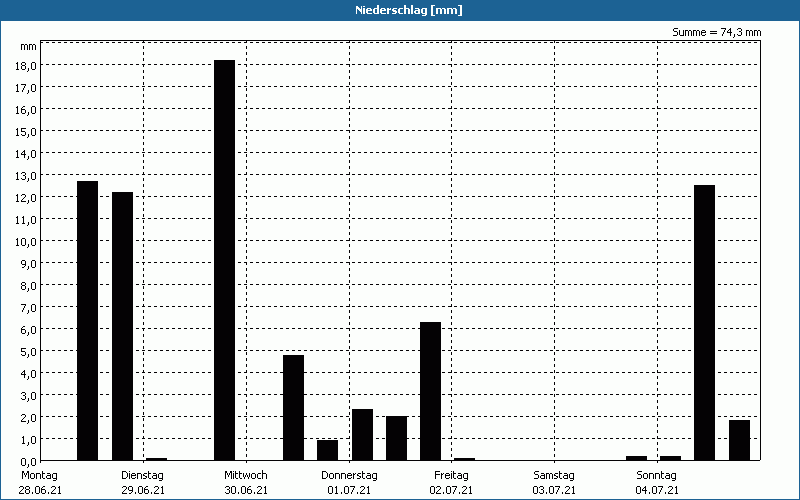
Task: Select the 0,0 y-axis value
Action: pos(29,461)
